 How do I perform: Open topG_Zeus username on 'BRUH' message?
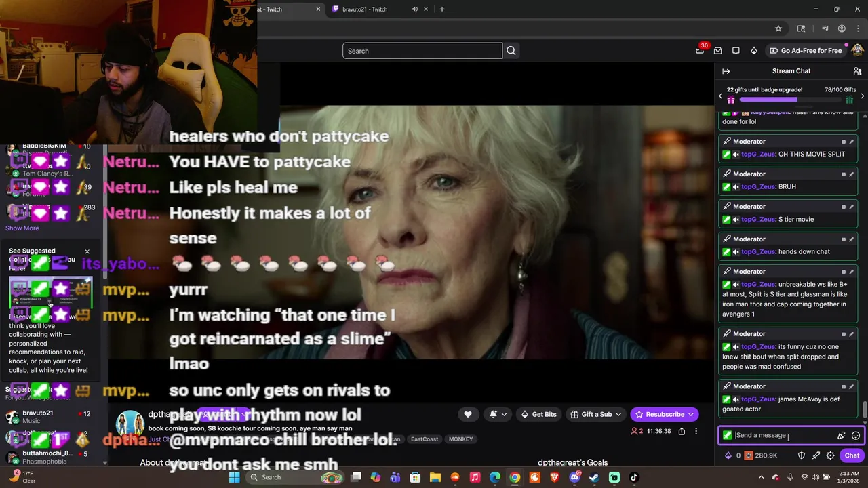(759, 187)
